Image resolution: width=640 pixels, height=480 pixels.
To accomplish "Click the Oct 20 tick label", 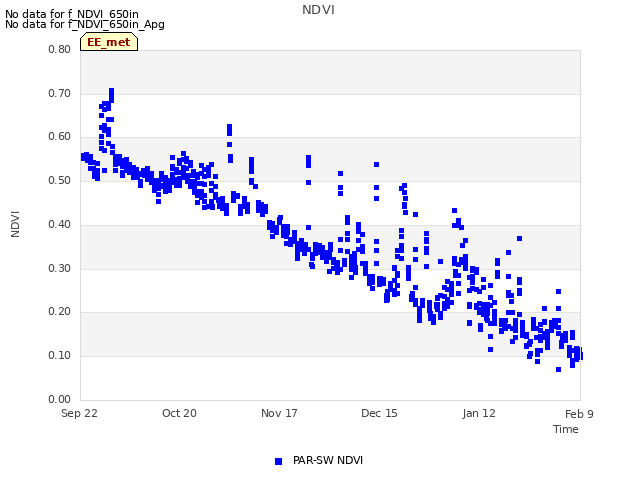I will click(x=179, y=413).
